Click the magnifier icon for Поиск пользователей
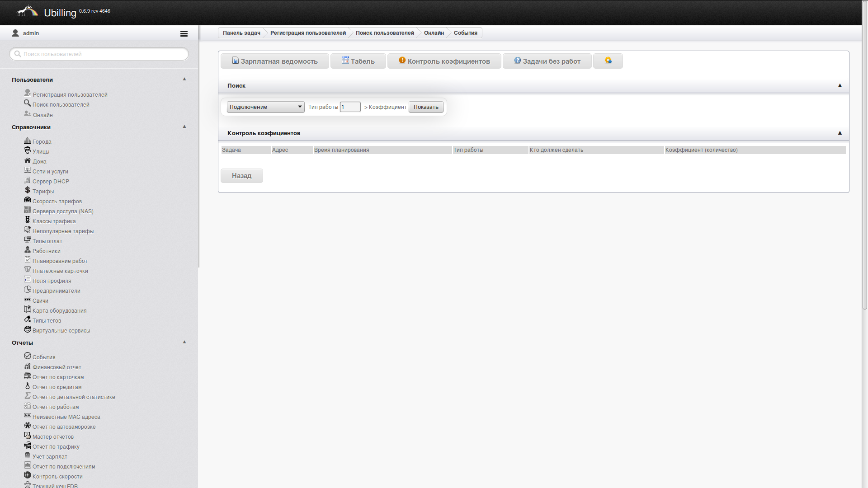 point(28,103)
